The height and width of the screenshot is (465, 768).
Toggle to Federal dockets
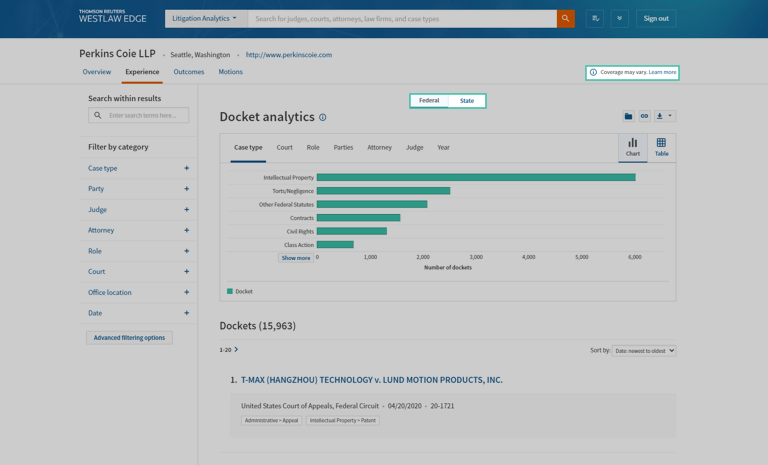(x=429, y=101)
